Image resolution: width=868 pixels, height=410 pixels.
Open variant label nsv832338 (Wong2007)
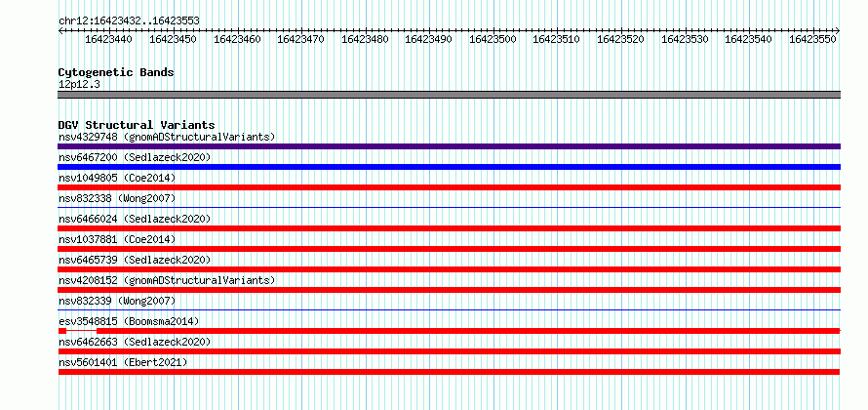[x=117, y=198]
